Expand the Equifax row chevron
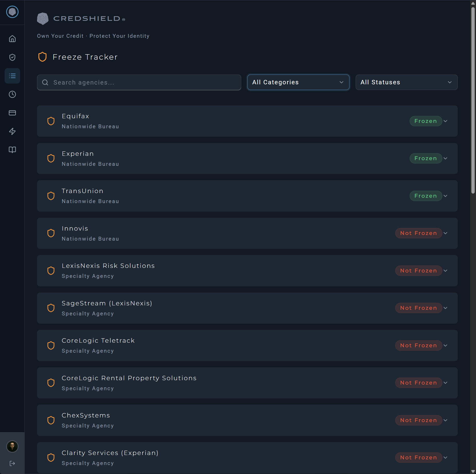 click(446, 121)
